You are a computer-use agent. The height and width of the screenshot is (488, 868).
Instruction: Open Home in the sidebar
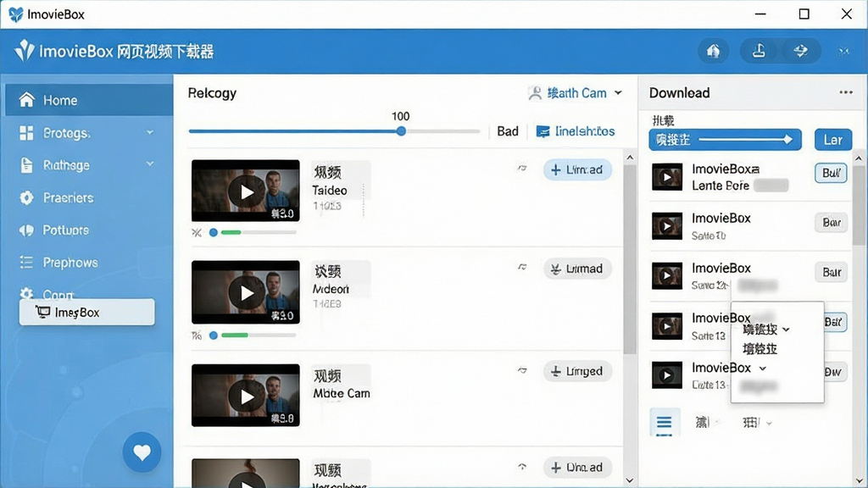88,100
